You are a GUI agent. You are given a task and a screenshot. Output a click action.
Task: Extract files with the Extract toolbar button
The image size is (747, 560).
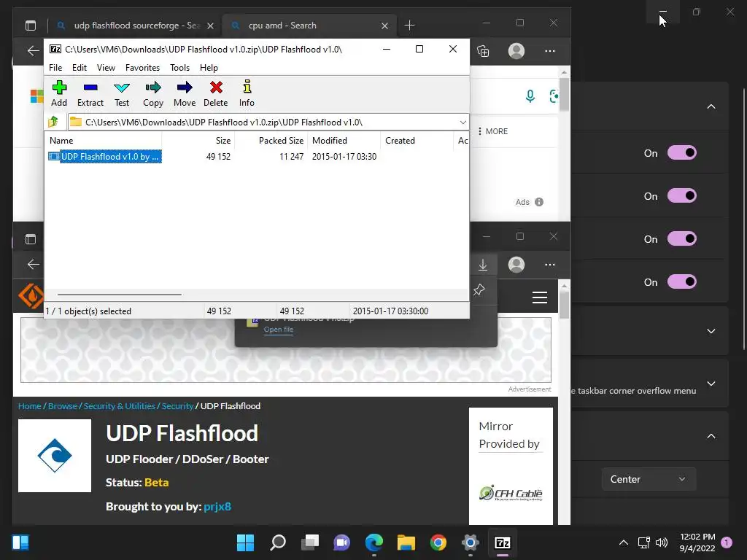(x=90, y=93)
